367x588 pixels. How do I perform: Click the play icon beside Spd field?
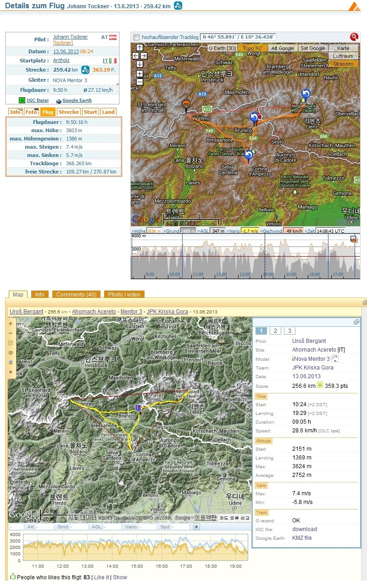point(197,527)
